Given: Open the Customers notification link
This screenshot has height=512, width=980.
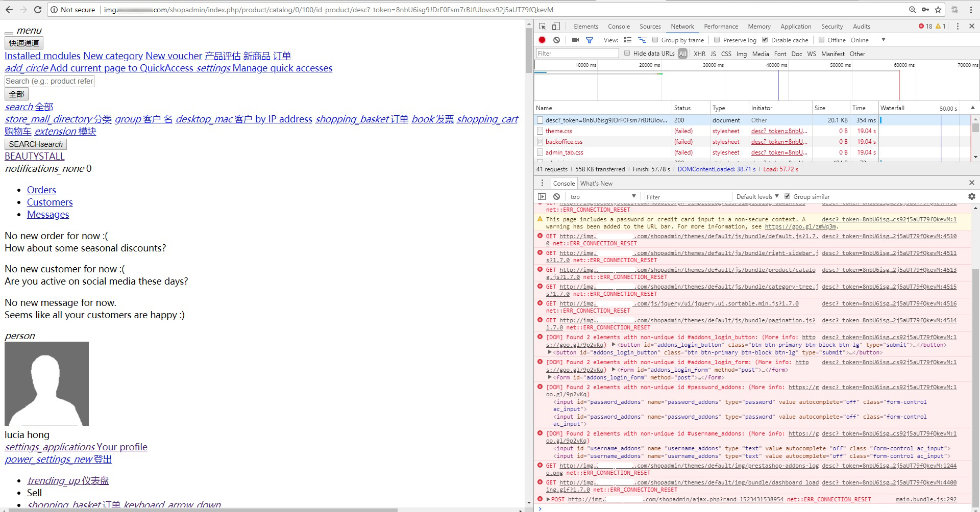Looking at the screenshot, I should (50, 202).
